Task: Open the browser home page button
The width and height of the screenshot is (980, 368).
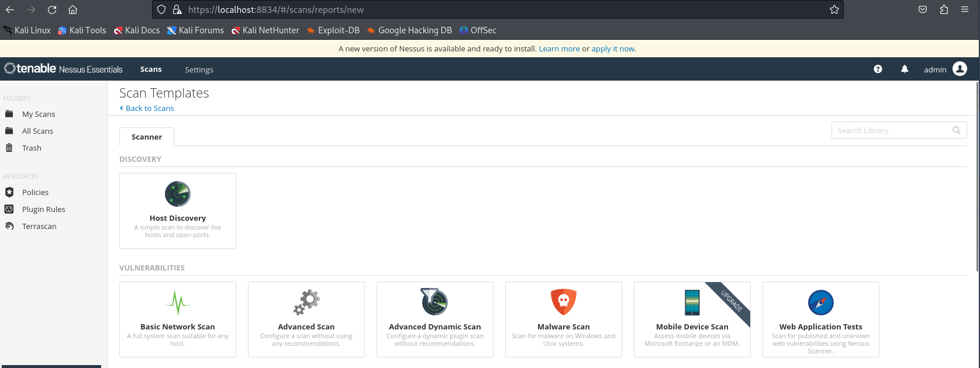Action: (73, 9)
